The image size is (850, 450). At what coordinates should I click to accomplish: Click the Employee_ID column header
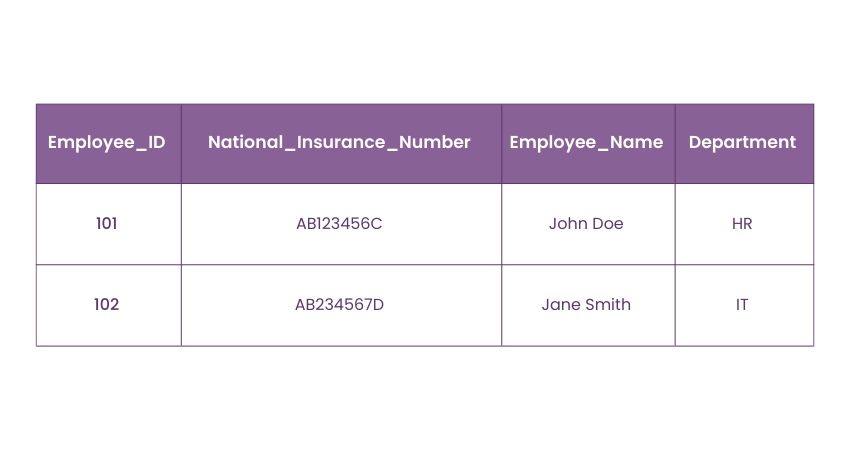pos(107,142)
